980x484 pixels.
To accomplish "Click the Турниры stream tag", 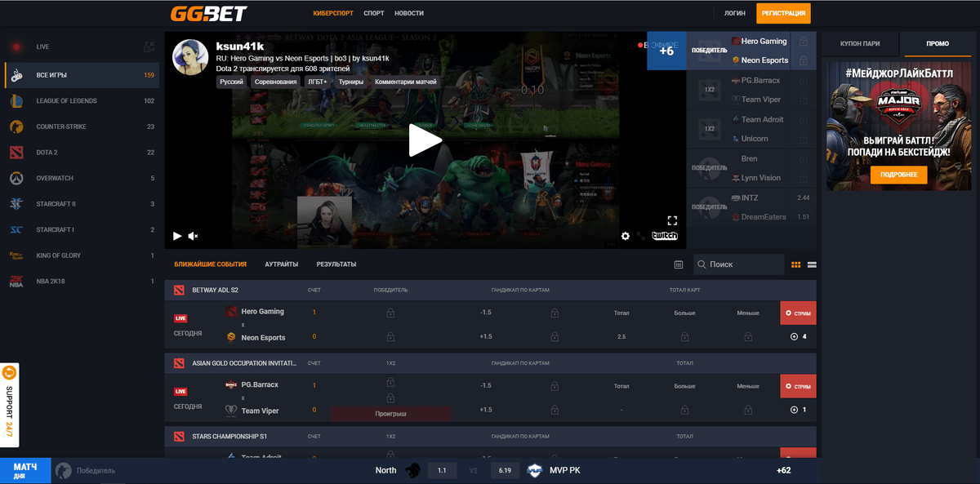I will [351, 82].
